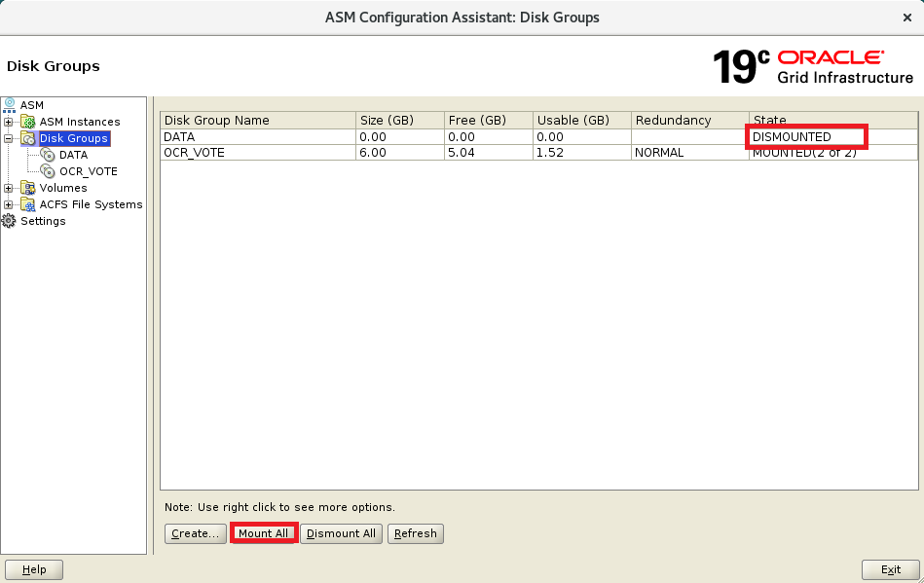Screen dimensions: 924x583
Task: Select the DATA cell in table
Action: tap(258, 136)
